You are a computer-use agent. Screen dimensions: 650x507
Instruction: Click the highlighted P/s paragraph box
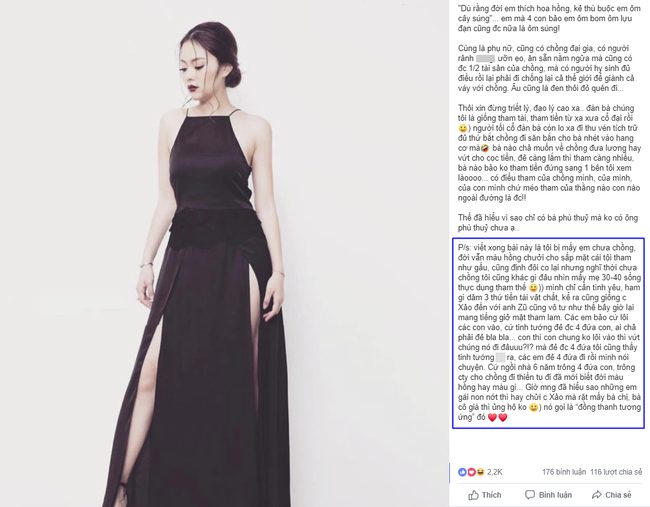[x=548, y=333]
